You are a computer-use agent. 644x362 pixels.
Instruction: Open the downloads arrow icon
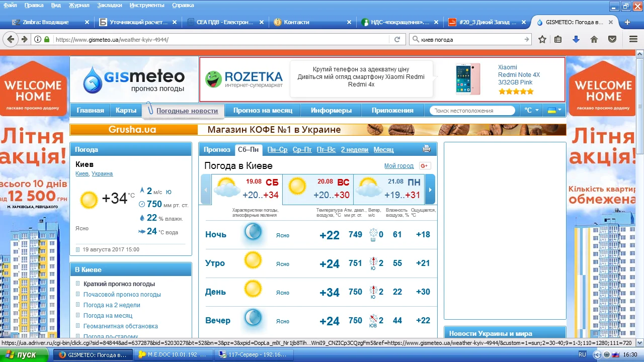coord(576,39)
